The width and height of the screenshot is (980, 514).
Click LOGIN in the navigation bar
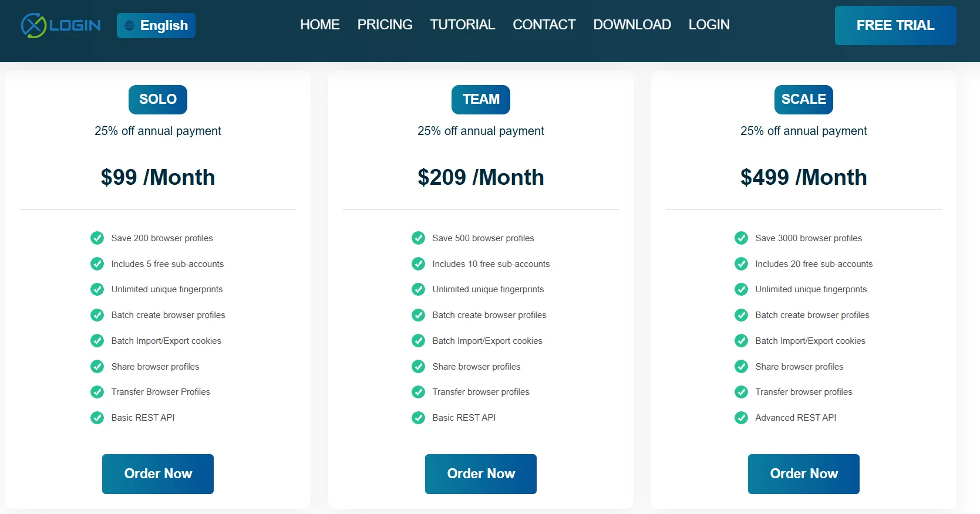click(709, 25)
